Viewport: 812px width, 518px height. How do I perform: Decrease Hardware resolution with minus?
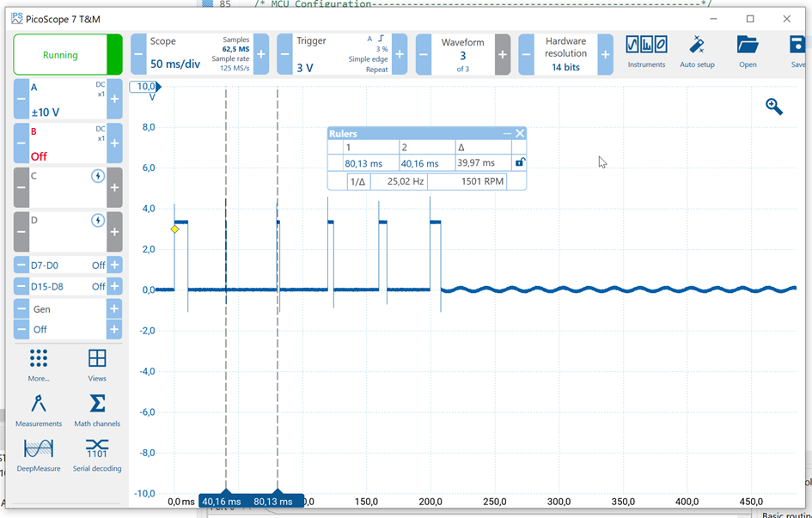tap(526, 54)
